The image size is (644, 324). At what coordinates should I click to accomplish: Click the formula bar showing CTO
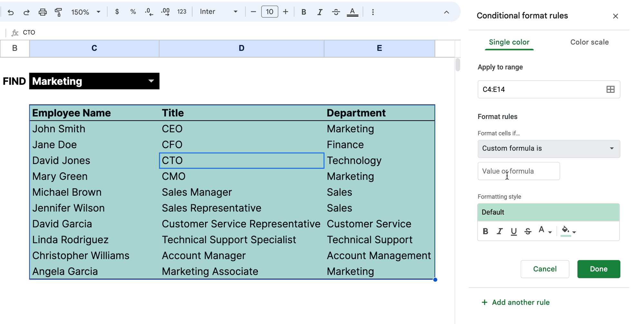tap(238, 32)
